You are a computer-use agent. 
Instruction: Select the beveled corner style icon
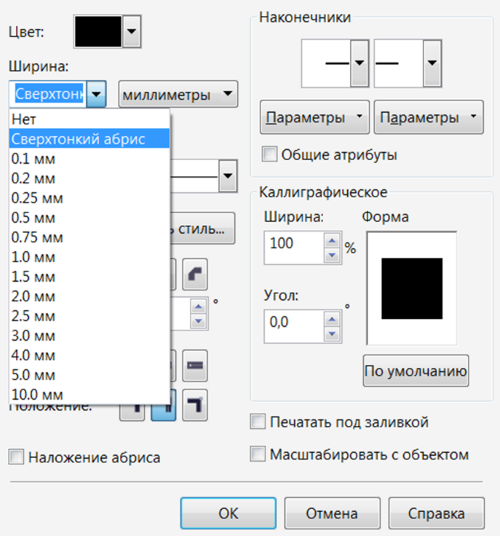pyautogui.click(x=195, y=274)
